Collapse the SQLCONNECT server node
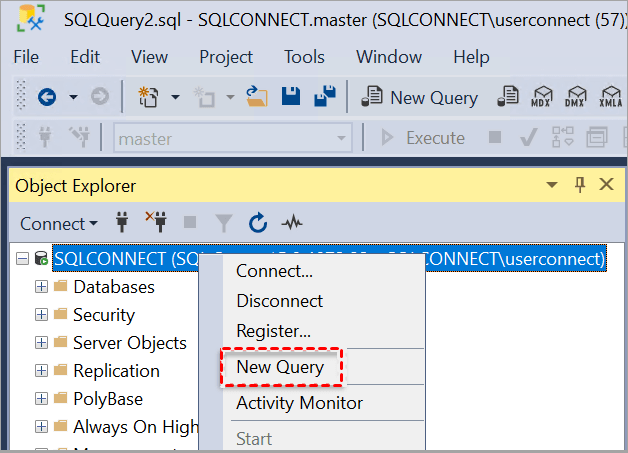Viewport: 628px width, 453px height. (23, 259)
